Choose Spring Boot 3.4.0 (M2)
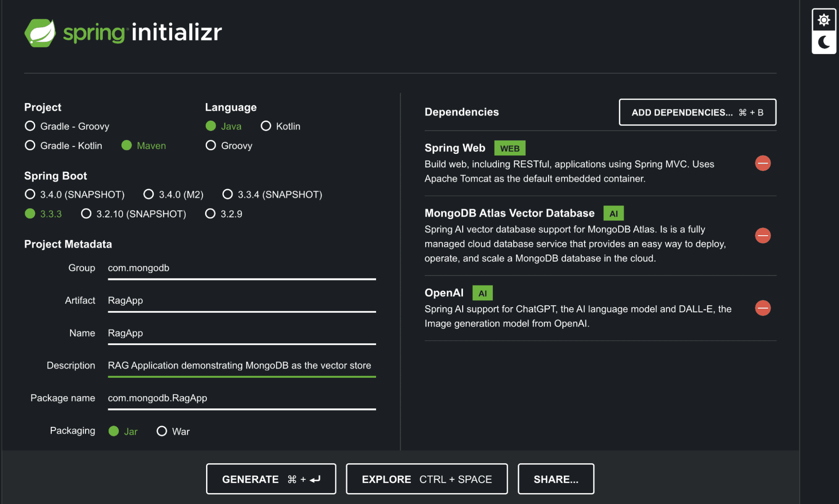Screen dimensions: 839x504 [149, 194]
